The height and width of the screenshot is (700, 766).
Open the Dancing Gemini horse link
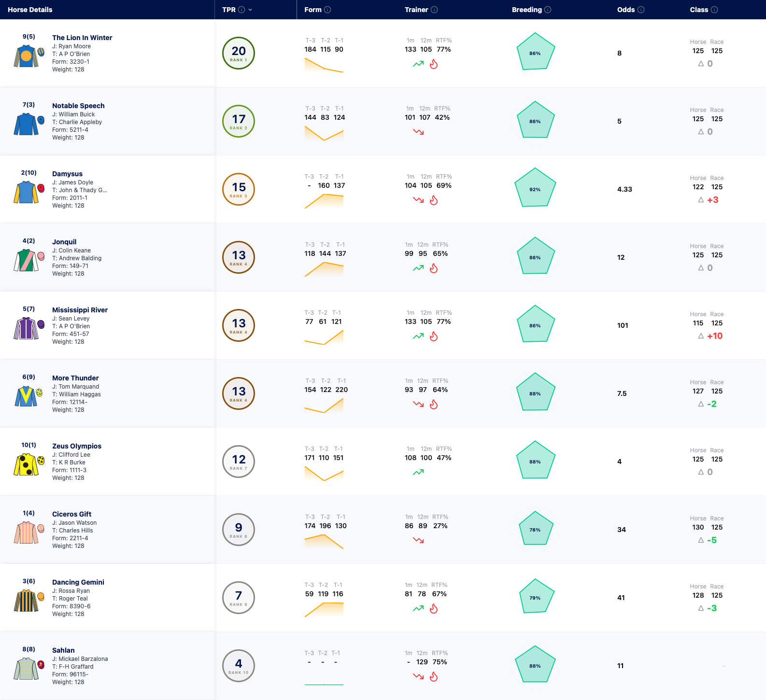point(78,582)
